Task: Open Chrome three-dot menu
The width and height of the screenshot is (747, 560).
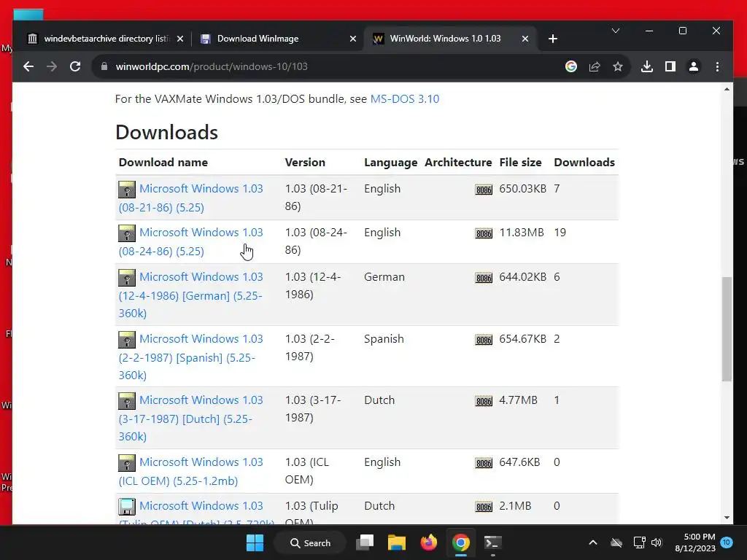Action: coord(718,66)
